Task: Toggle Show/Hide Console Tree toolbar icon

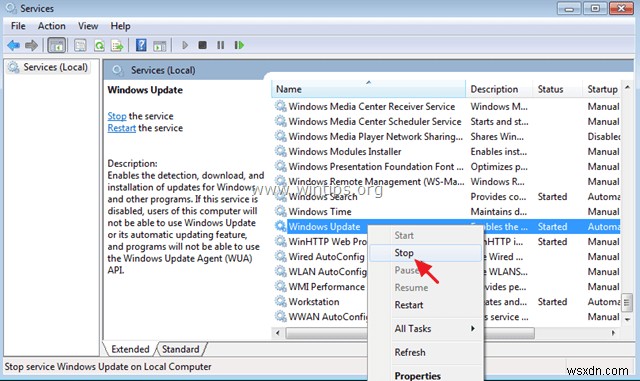Action: click(x=56, y=45)
